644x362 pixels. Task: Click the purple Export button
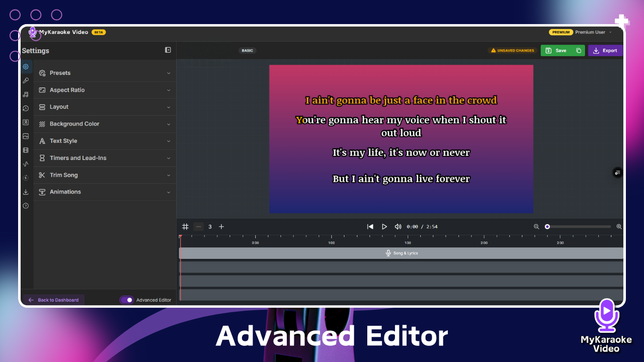[605, 50]
